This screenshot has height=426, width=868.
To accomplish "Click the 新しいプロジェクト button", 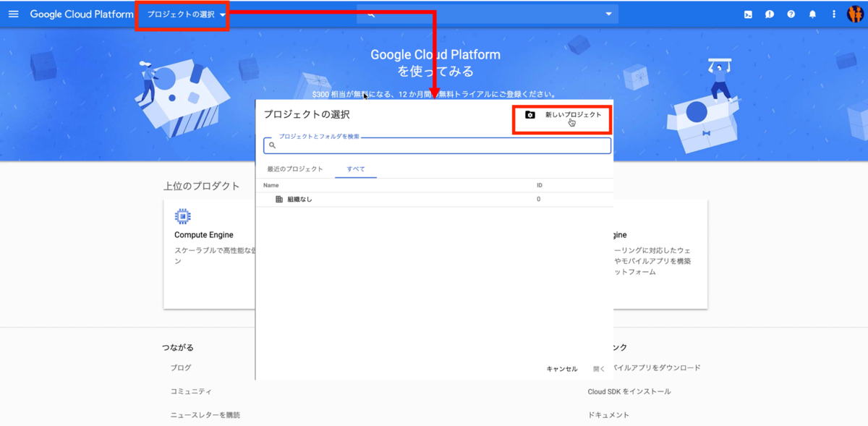I will click(x=563, y=115).
